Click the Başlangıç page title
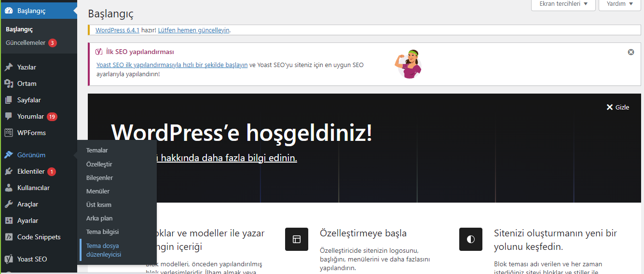The width and height of the screenshot is (644, 274). [x=111, y=14]
